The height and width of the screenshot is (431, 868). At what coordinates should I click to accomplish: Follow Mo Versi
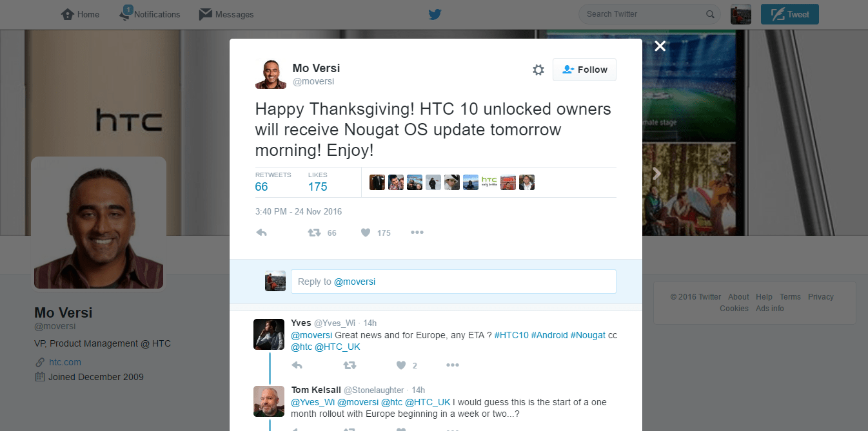pos(584,70)
